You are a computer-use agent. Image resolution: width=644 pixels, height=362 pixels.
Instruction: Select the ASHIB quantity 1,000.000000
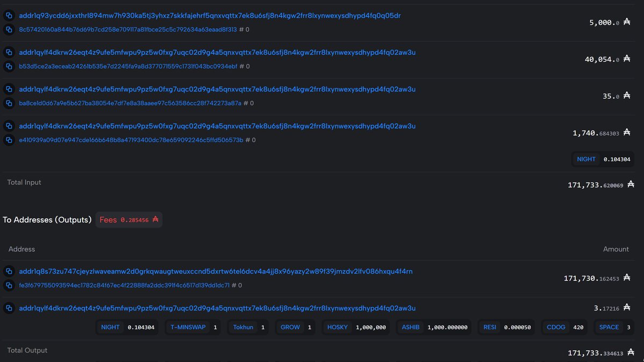[x=448, y=327]
